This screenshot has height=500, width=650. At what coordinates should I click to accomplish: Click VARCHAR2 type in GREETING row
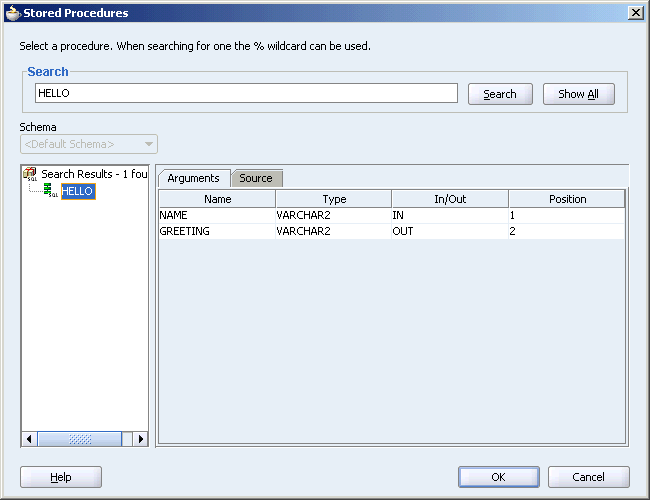click(x=334, y=231)
